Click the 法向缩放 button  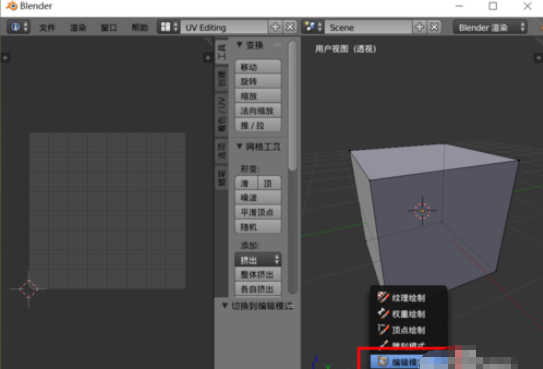(x=258, y=110)
